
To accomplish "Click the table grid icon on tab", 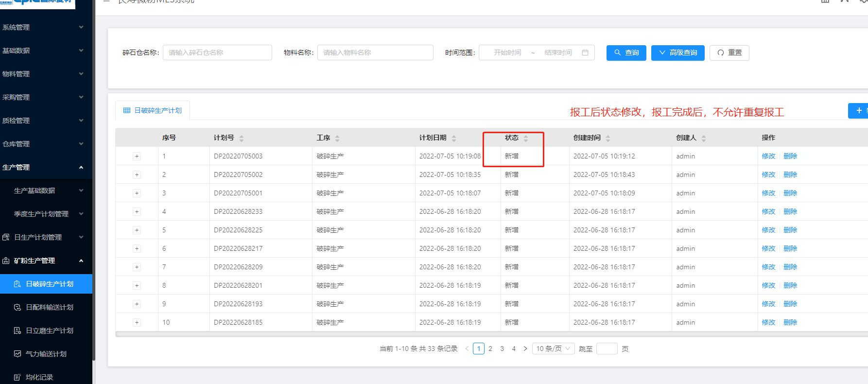I will [127, 110].
